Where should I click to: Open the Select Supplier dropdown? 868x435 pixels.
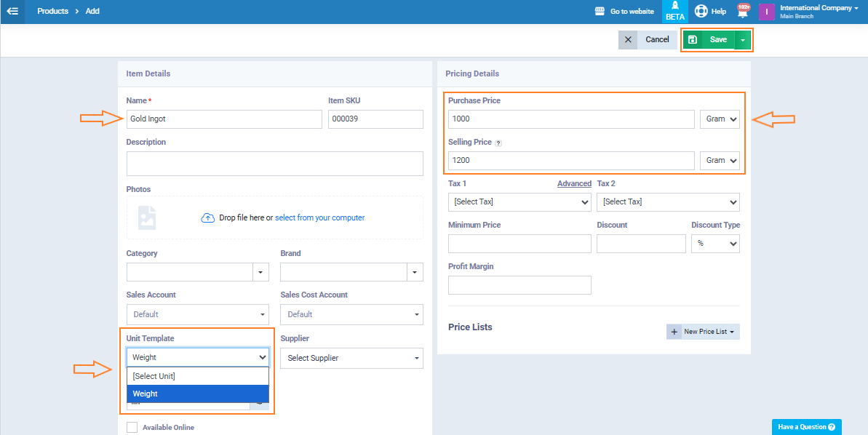(351, 358)
